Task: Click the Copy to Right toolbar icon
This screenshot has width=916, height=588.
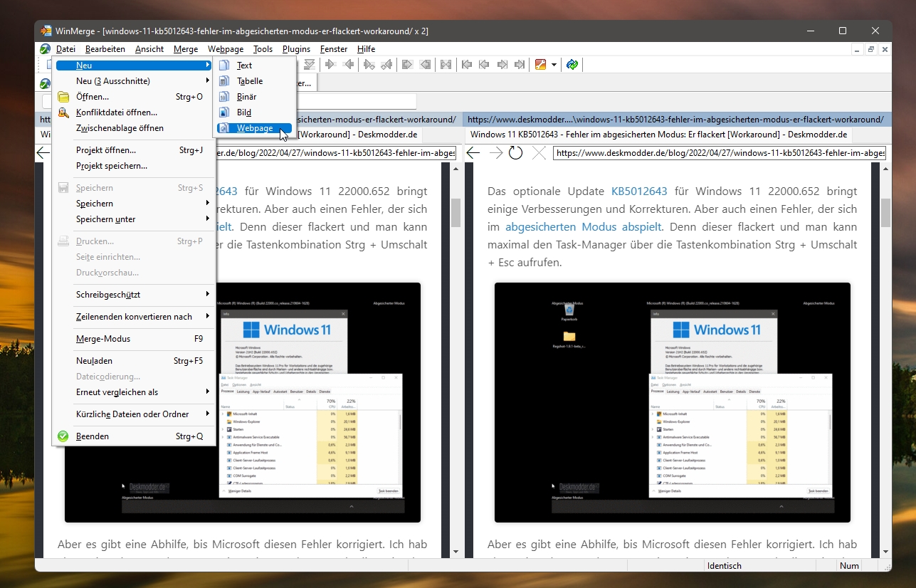Action: click(330, 65)
